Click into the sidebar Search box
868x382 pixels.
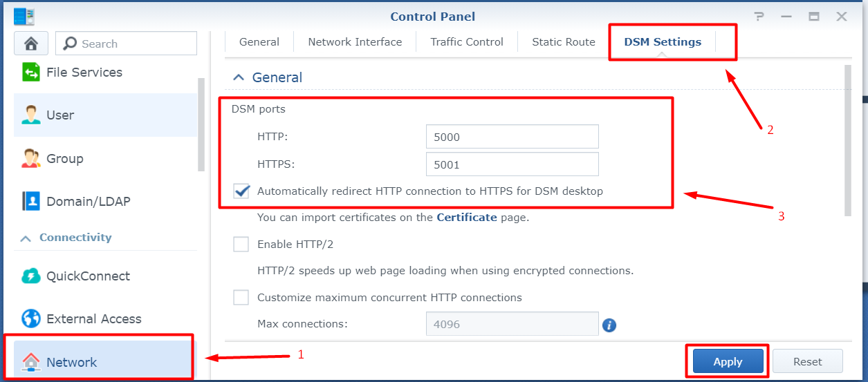[x=126, y=44]
